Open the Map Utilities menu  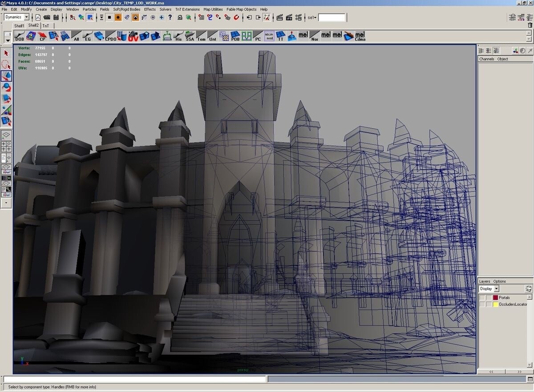pos(213,9)
